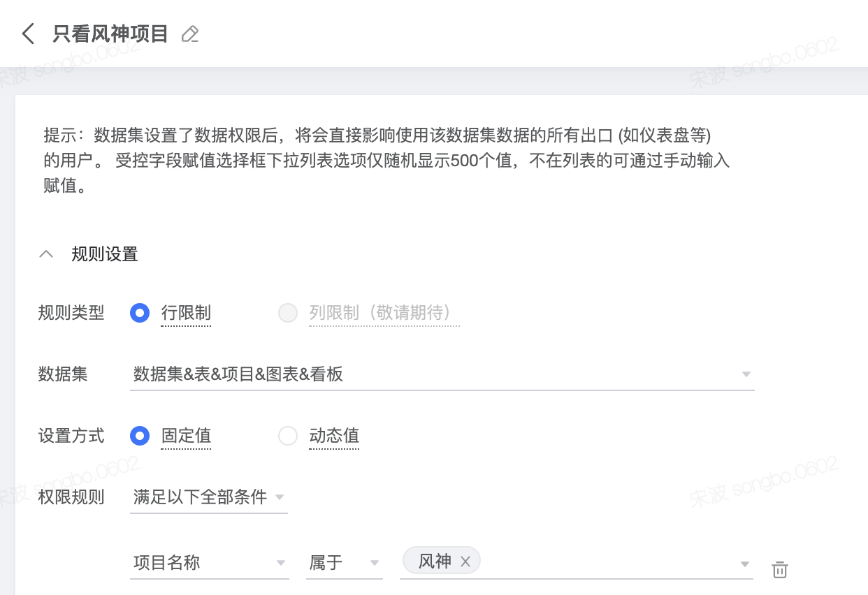Open the 属于 operator dropdown
This screenshot has height=595, width=868.
(x=345, y=563)
